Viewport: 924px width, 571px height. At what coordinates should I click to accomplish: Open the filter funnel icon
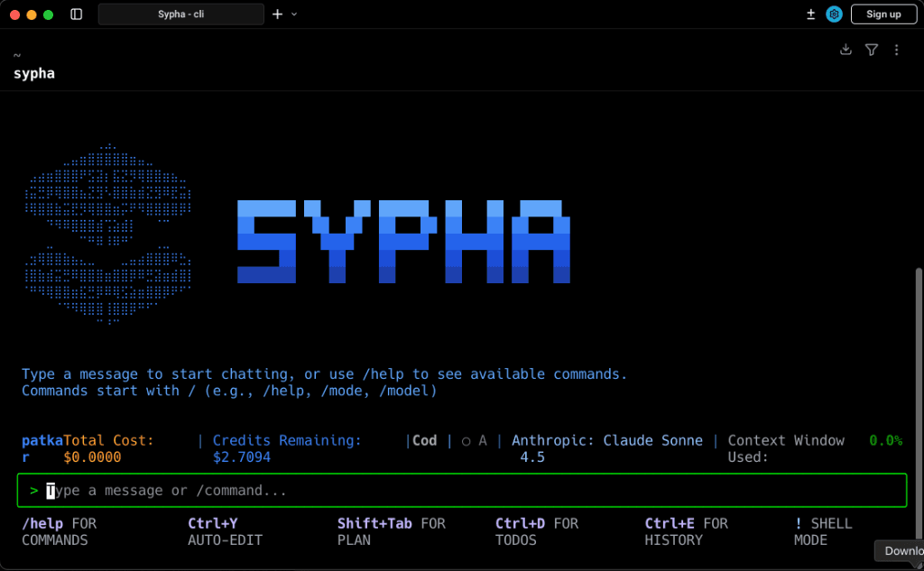872,50
